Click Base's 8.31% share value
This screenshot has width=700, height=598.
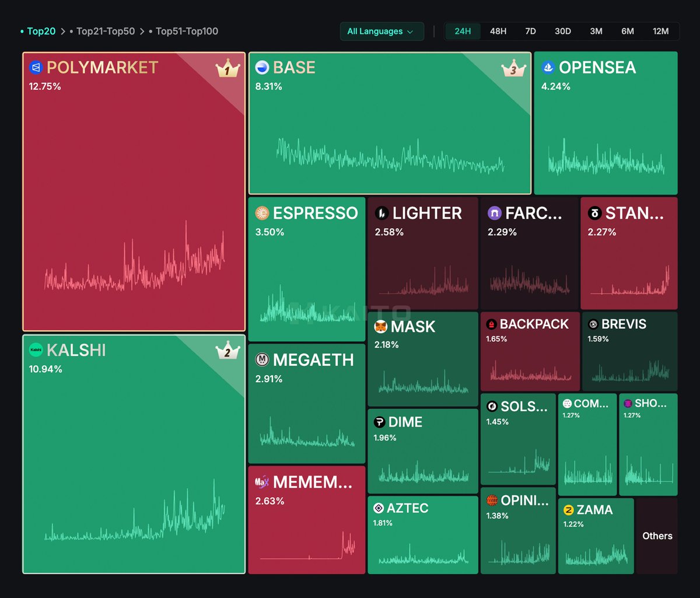pyautogui.click(x=269, y=87)
